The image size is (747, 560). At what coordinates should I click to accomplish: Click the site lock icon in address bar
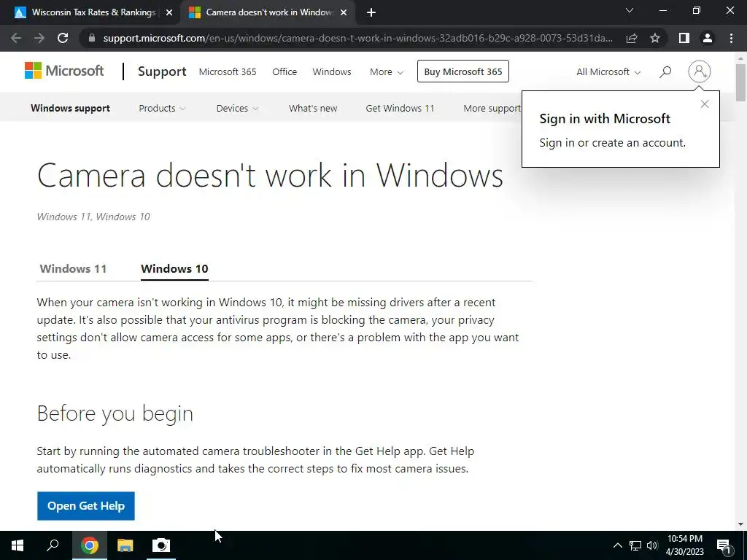92,38
